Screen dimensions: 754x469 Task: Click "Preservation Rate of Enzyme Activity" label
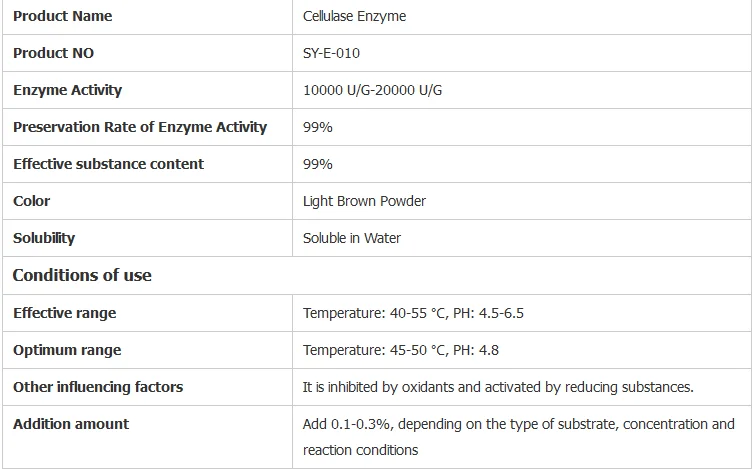click(x=140, y=127)
